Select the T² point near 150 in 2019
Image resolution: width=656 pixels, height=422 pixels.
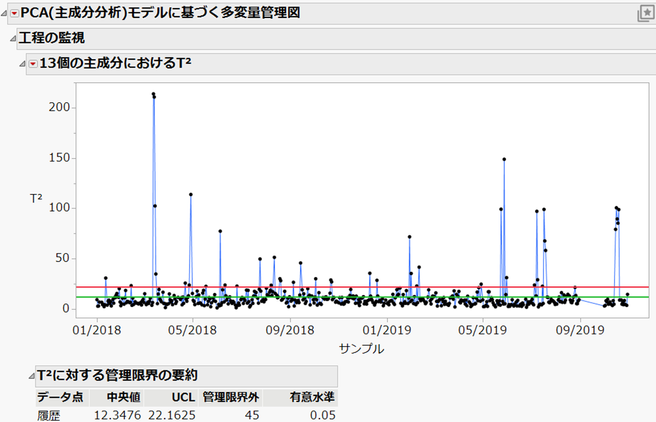504,159
